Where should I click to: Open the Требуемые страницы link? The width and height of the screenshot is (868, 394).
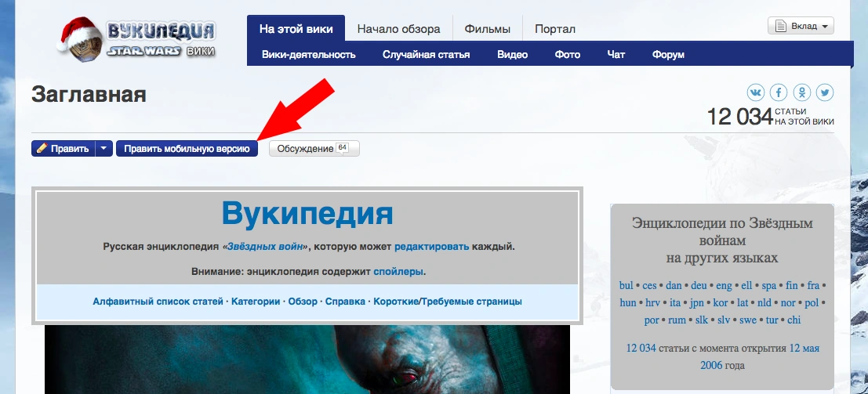point(472,302)
